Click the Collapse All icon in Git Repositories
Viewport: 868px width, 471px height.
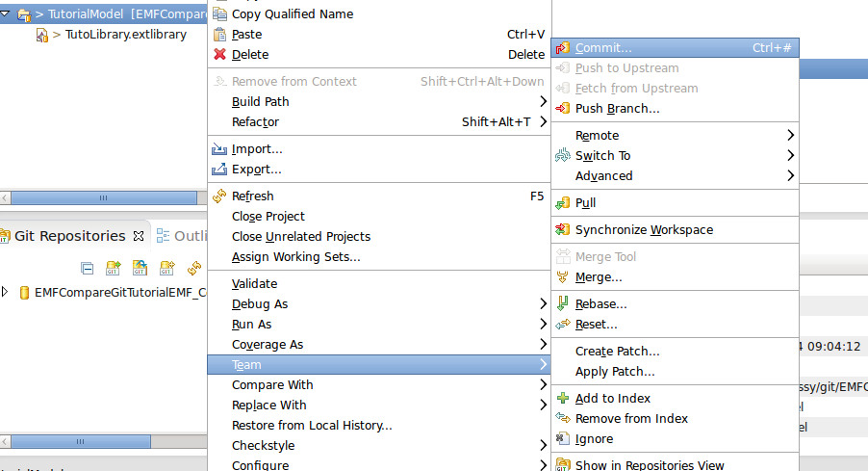pyautogui.click(x=88, y=268)
